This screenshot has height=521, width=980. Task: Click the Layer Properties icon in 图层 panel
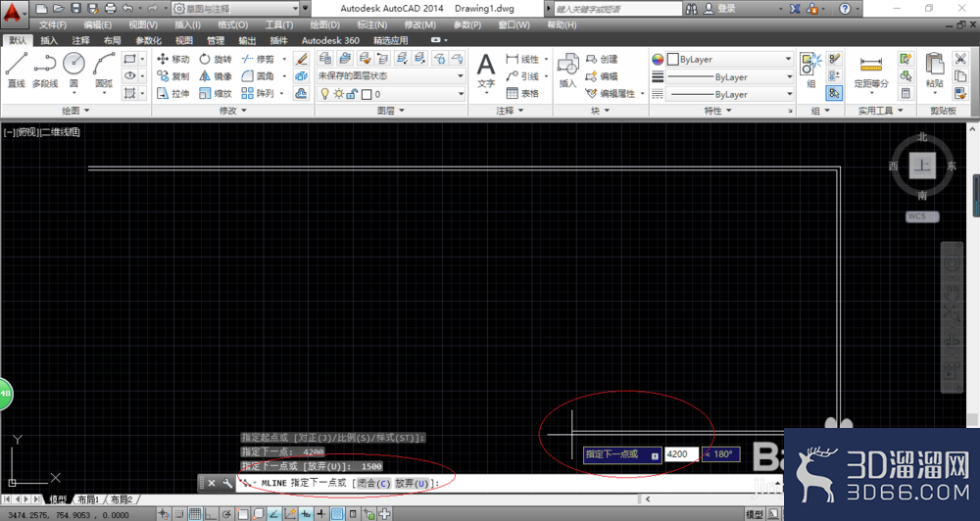pos(325,59)
